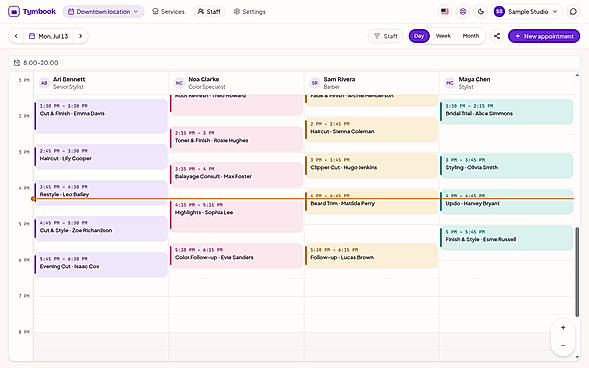Click the zoom in plus button
Screen dimensions: 589x368
(563, 328)
